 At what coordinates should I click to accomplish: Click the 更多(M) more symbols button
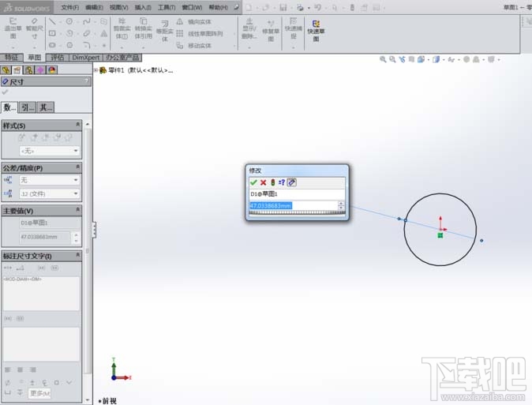[x=39, y=393]
